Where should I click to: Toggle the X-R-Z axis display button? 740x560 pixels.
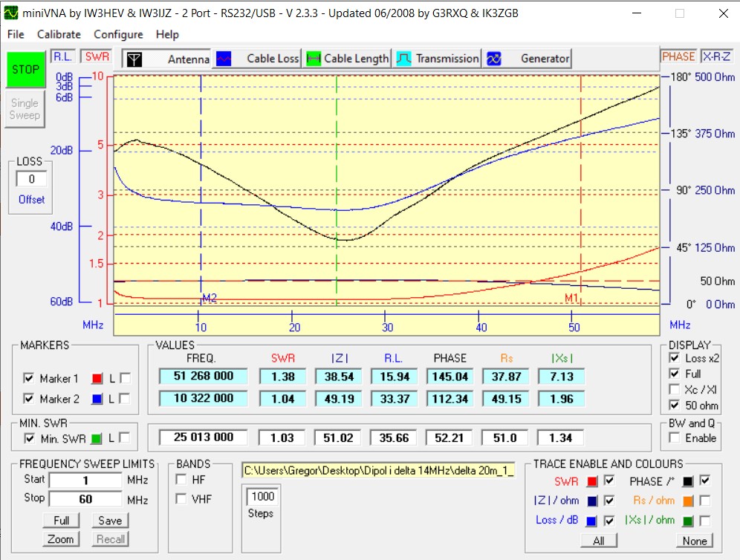pyautogui.click(x=716, y=56)
